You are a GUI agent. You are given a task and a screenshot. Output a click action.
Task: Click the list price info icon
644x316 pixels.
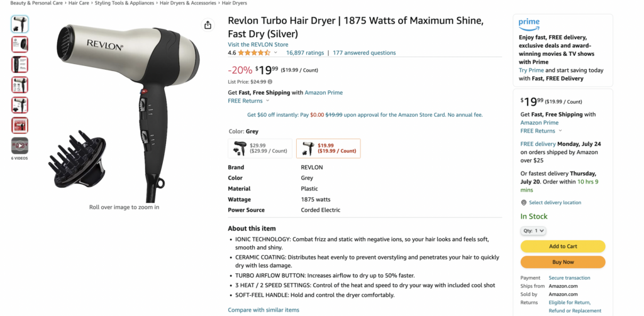tap(270, 82)
